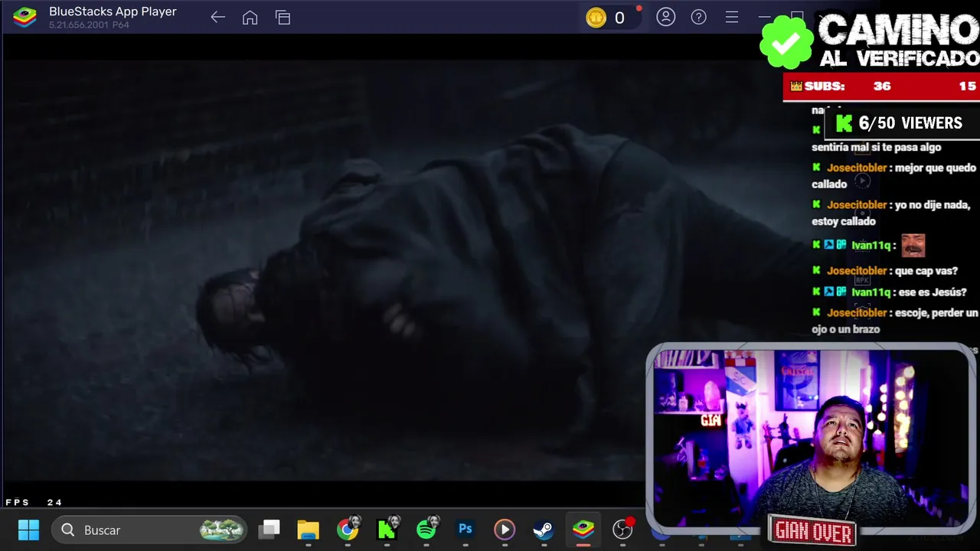Open BlueStacks help
Image resolution: width=980 pixels, height=551 pixels.
pos(699,17)
